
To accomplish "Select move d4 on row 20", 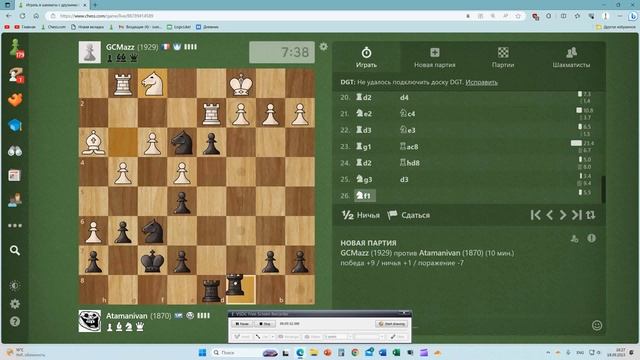I will [404, 98].
